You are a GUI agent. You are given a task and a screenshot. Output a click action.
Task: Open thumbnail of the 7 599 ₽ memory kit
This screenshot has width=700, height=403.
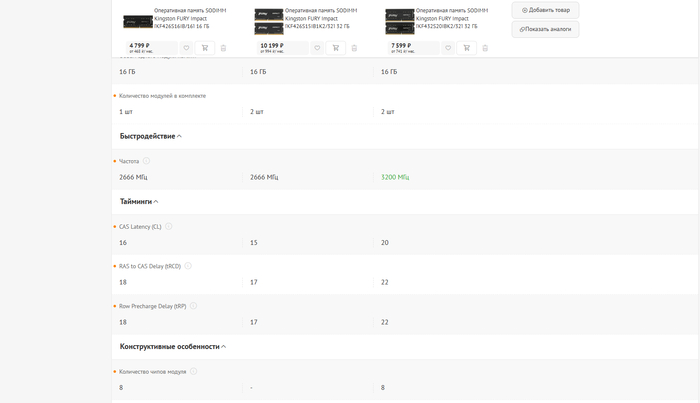tap(400, 21)
